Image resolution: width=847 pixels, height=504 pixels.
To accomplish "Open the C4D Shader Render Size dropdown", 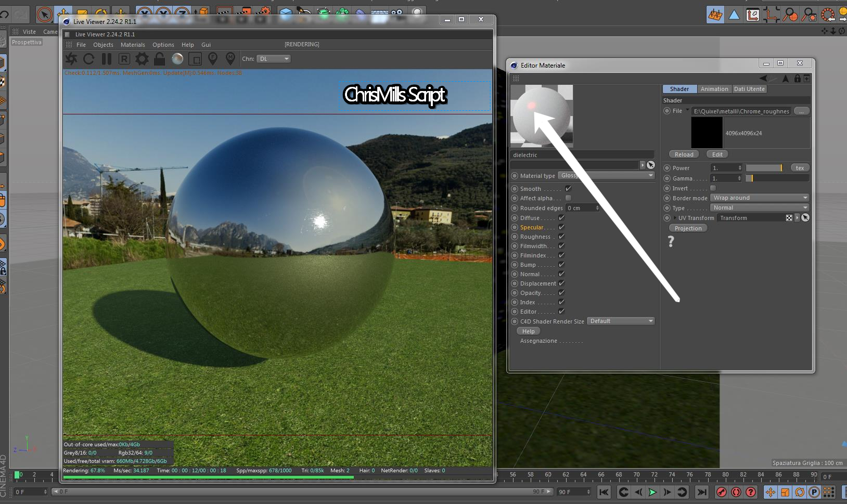I will [621, 321].
